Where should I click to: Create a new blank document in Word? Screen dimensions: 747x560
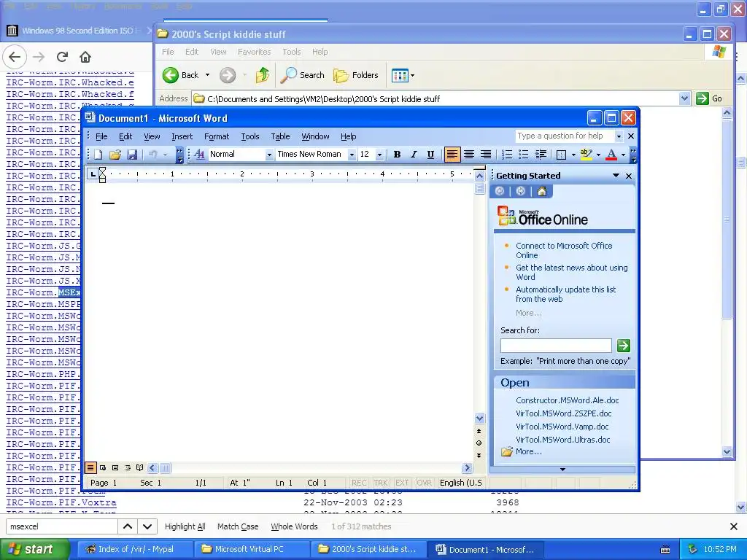pyautogui.click(x=98, y=155)
